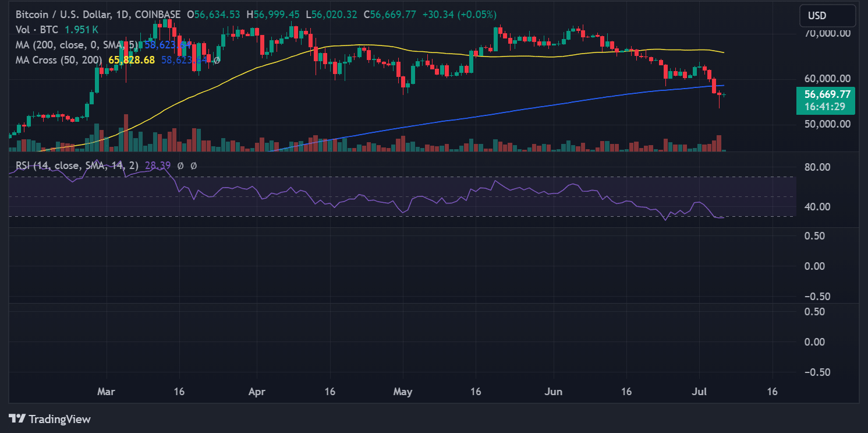Select the close value C56,669.77 in header
Image resolution: width=868 pixels, height=433 pixels.
tap(389, 15)
